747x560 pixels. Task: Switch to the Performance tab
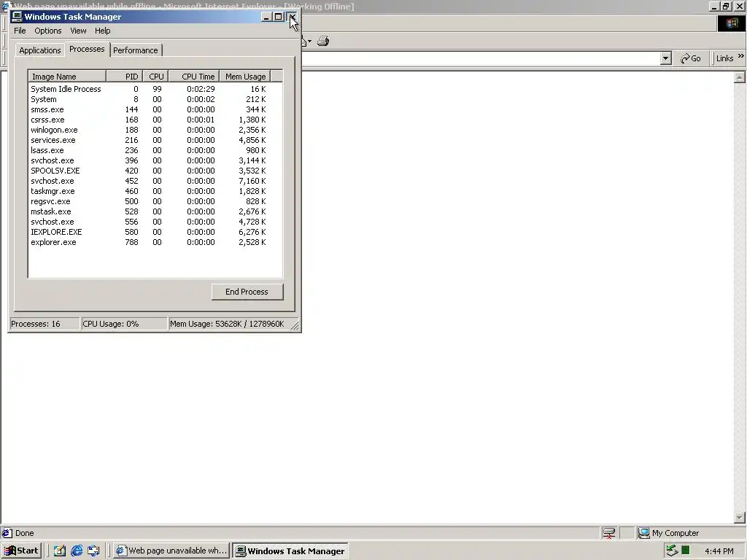click(x=135, y=50)
